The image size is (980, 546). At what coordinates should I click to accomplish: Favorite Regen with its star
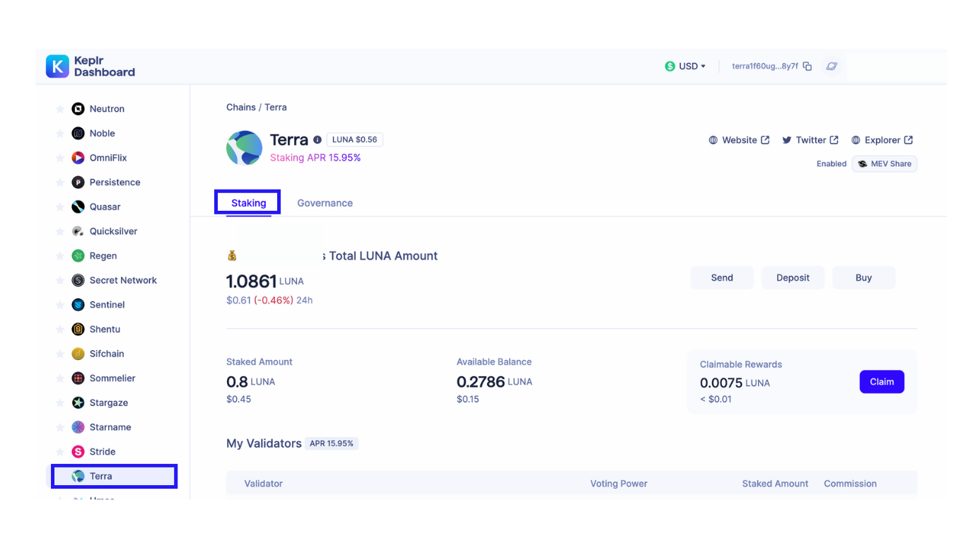coord(60,256)
